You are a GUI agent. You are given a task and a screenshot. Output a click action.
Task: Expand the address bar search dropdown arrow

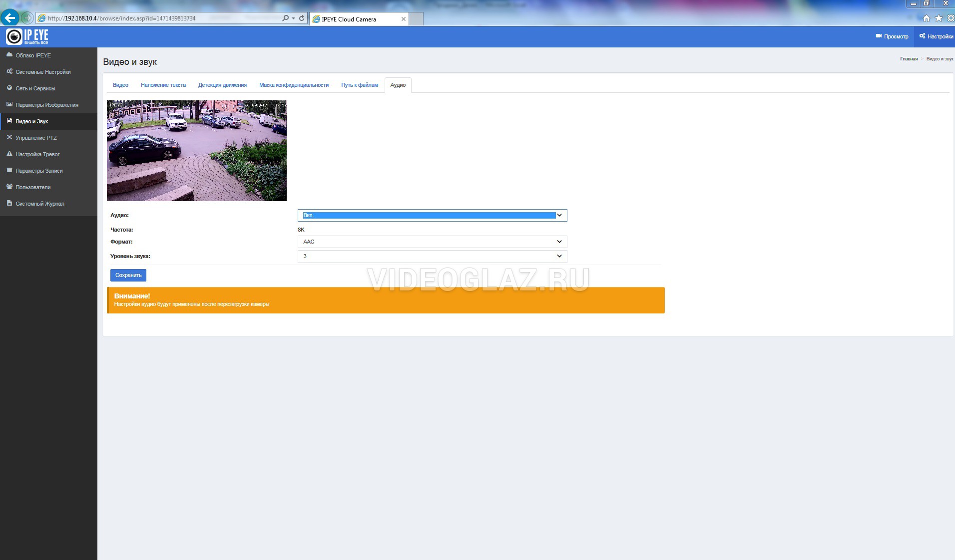coord(293,18)
